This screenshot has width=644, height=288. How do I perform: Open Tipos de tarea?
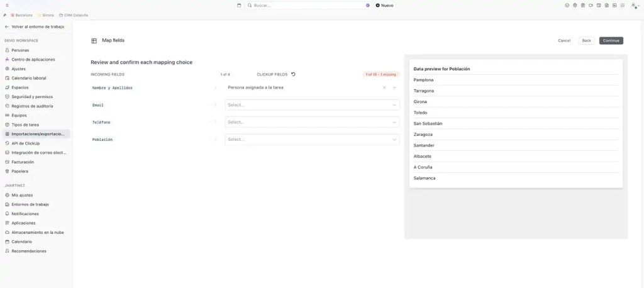click(25, 125)
